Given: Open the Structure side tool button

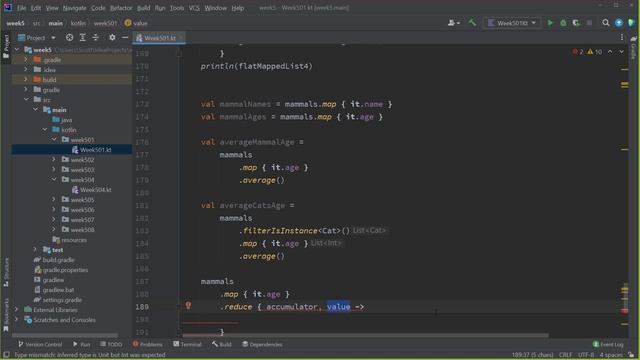Looking at the screenshot, I should pos(6,272).
